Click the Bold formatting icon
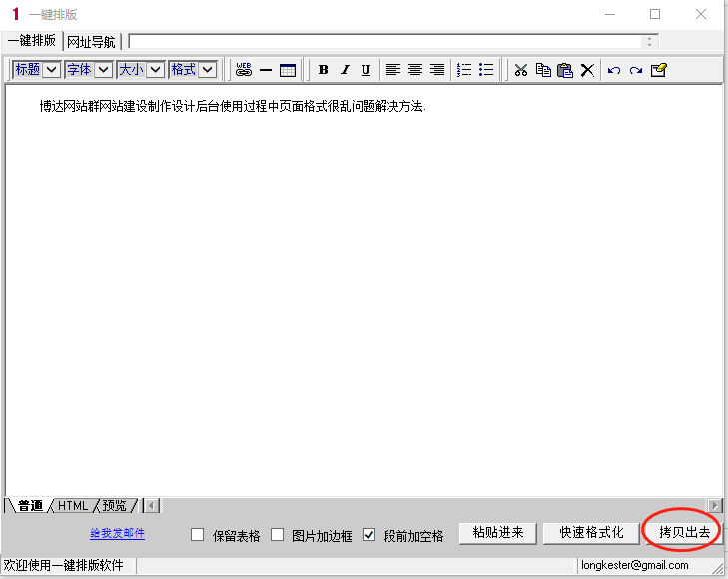 (x=323, y=70)
